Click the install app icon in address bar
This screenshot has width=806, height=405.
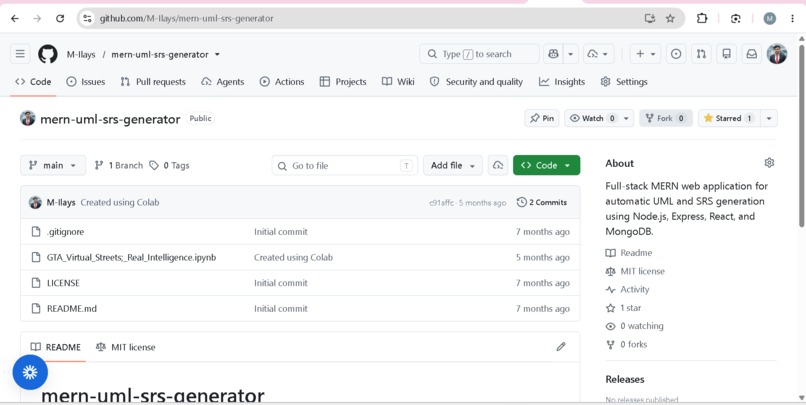[x=650, y=19]
